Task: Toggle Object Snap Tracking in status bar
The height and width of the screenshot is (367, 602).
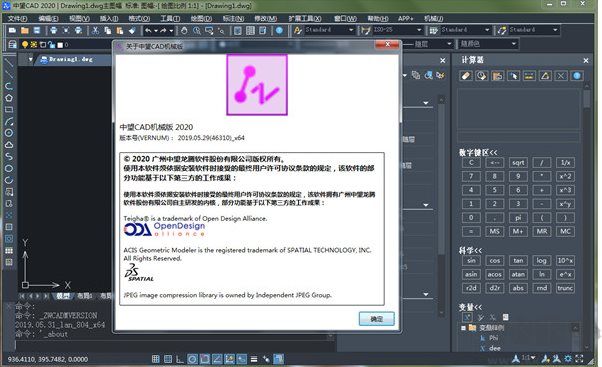Action: (x=217, y=359)
